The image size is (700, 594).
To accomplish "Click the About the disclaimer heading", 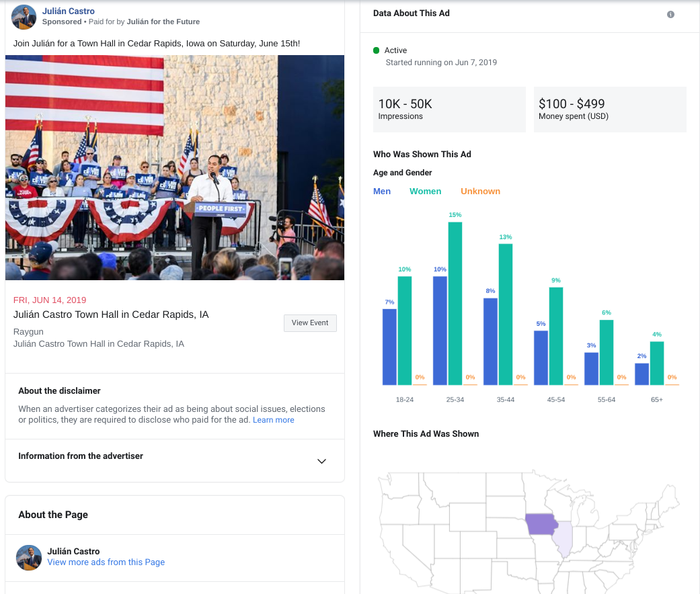I will click(59, 390).
